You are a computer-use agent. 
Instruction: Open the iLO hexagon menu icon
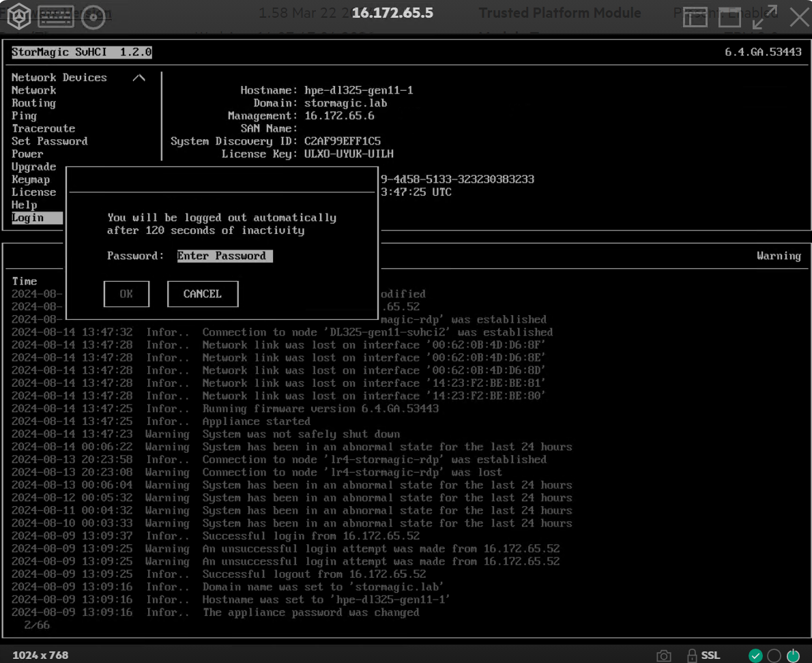pos(18,16)
